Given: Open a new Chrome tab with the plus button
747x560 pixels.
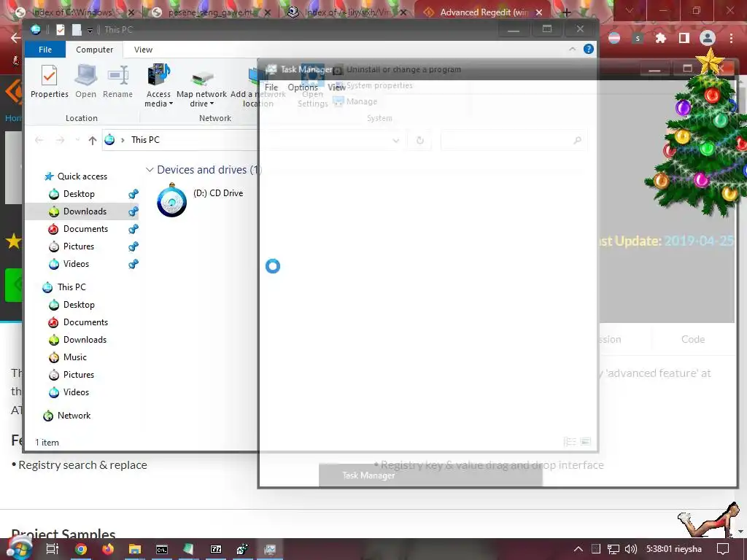Looking at the screenshot, I should point(566,12).
